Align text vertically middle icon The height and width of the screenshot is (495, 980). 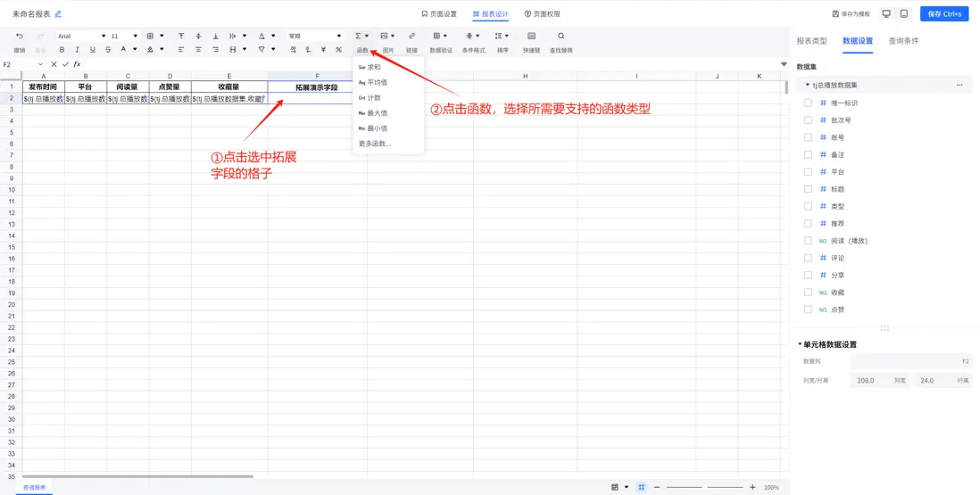point(198,37)
